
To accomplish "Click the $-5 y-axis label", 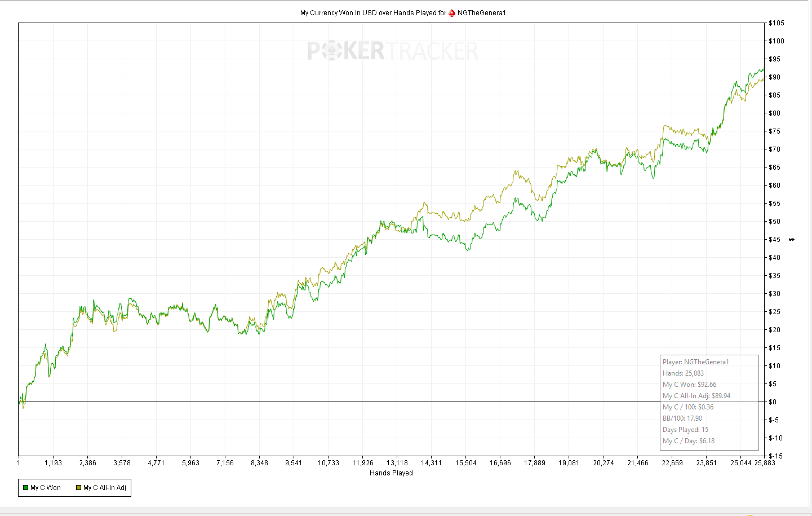I will 774,420.
